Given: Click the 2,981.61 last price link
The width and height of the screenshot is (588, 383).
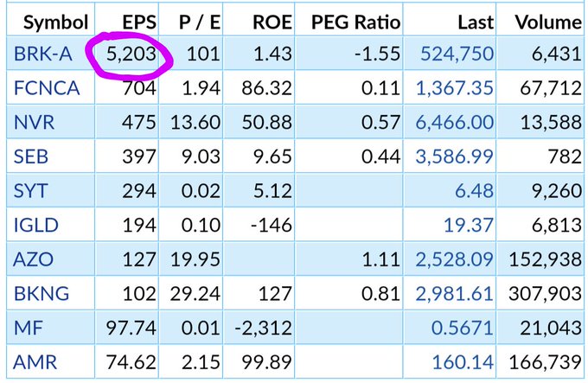Looking at the screenshot, I should pos(455,293).
